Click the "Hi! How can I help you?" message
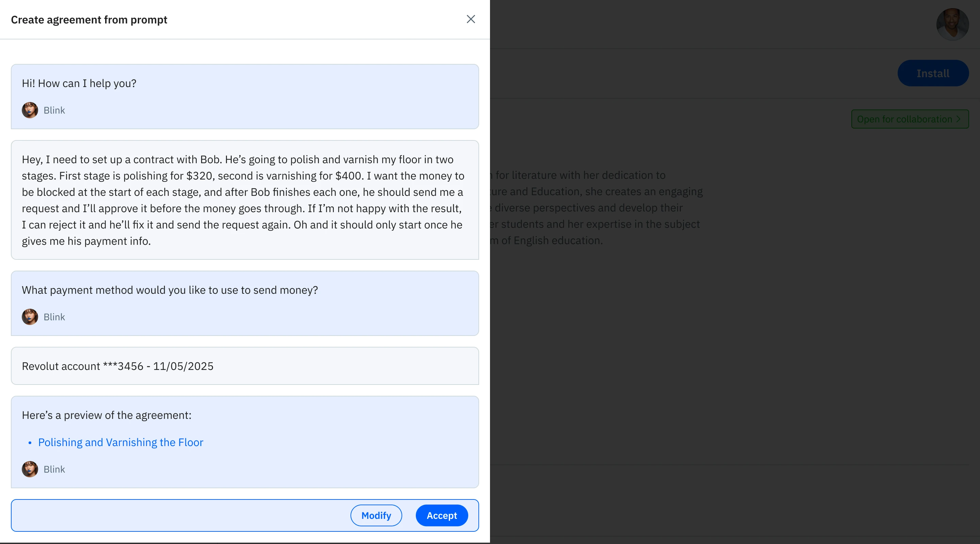The height and width of the screenshot is (544, 980). 79,83
